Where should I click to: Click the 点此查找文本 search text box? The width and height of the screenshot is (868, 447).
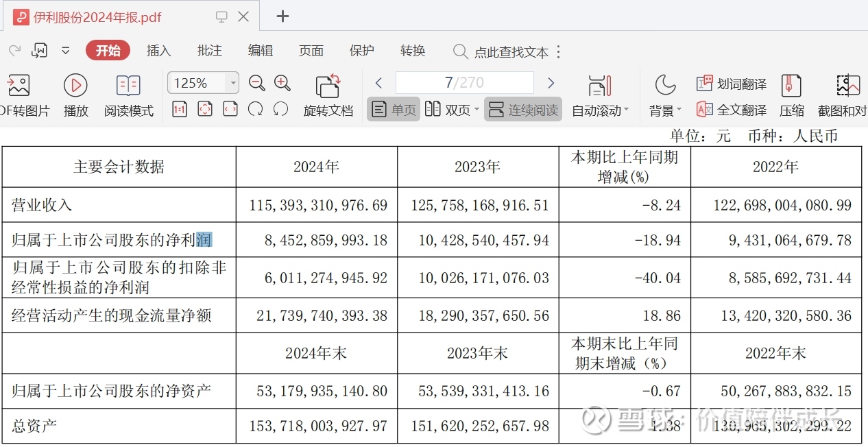[x=511, y=52]
